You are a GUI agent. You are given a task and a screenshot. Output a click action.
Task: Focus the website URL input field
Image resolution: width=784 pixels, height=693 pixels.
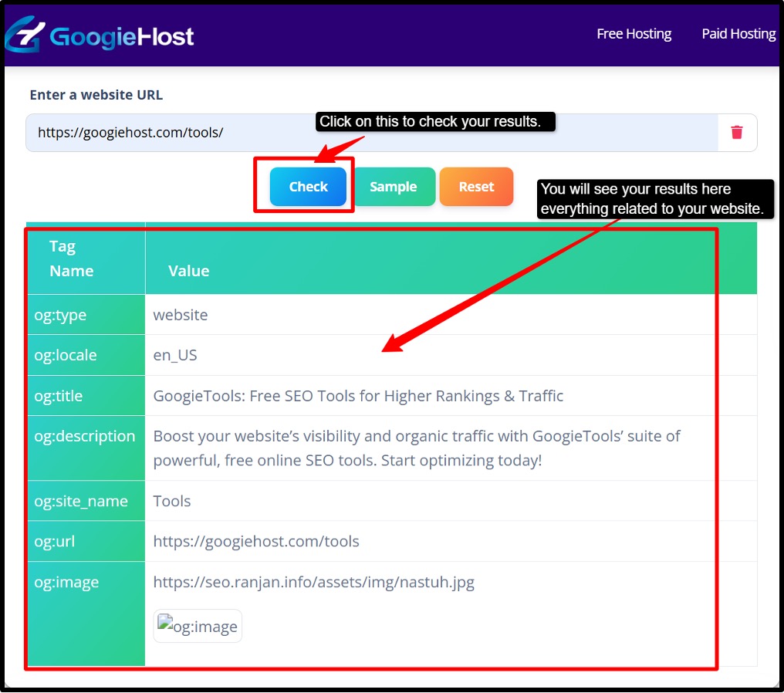(372, 133)
